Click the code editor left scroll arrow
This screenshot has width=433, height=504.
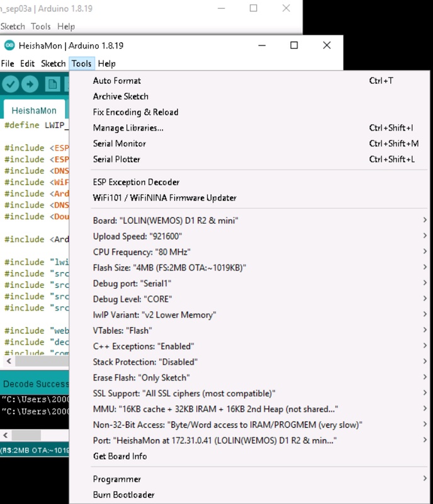coord(9,361)
